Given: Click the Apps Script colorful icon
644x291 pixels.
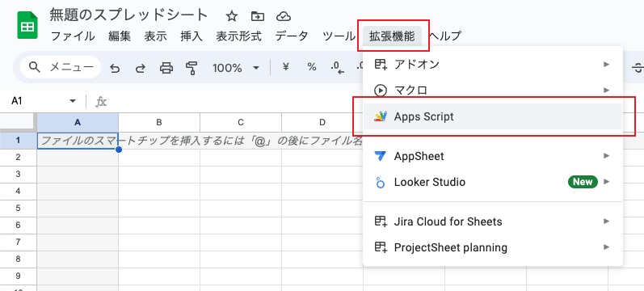Looking at the screenshot, I should click(381, 116).
